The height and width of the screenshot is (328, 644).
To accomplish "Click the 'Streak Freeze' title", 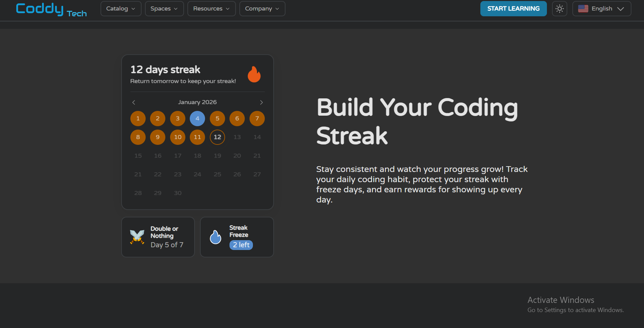I will (239, 231).
